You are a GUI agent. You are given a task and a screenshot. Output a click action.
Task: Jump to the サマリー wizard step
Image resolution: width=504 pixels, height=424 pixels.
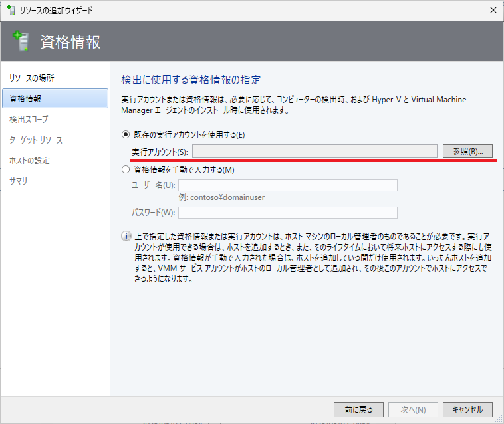click(21, 181)
